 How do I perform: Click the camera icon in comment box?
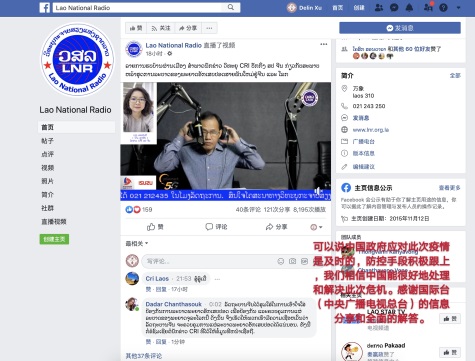(292, 261)
